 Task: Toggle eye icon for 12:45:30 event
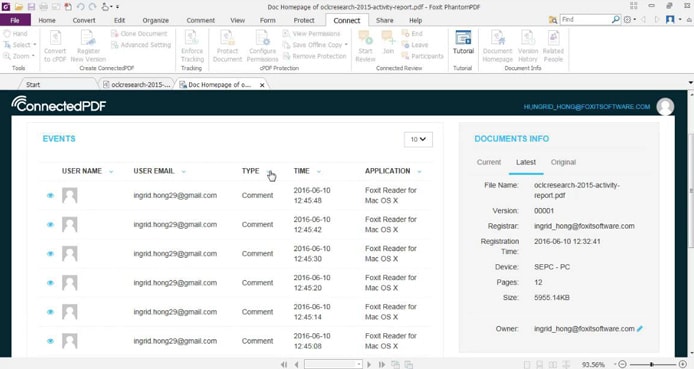(50, 254)
